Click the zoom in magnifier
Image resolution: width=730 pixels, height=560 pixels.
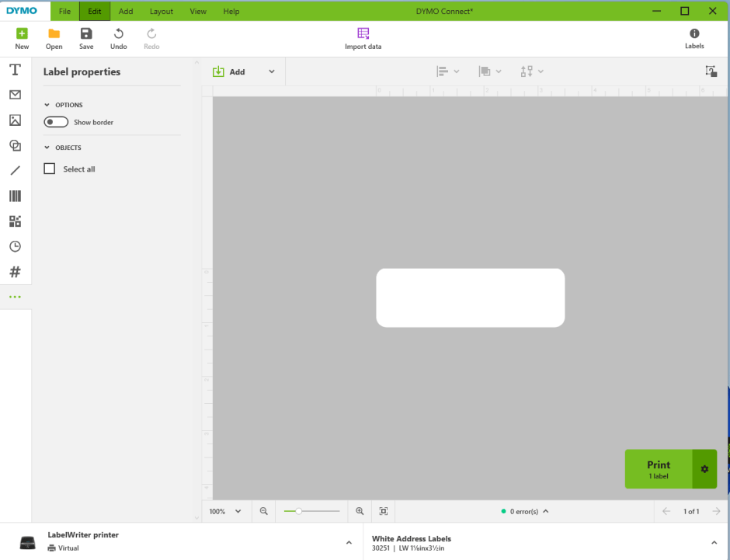coord(360,511)
